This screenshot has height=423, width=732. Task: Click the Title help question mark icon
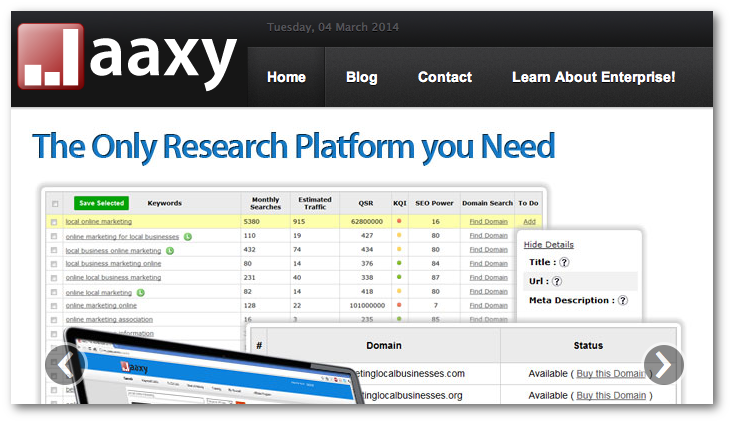click(x=564, y=262)
